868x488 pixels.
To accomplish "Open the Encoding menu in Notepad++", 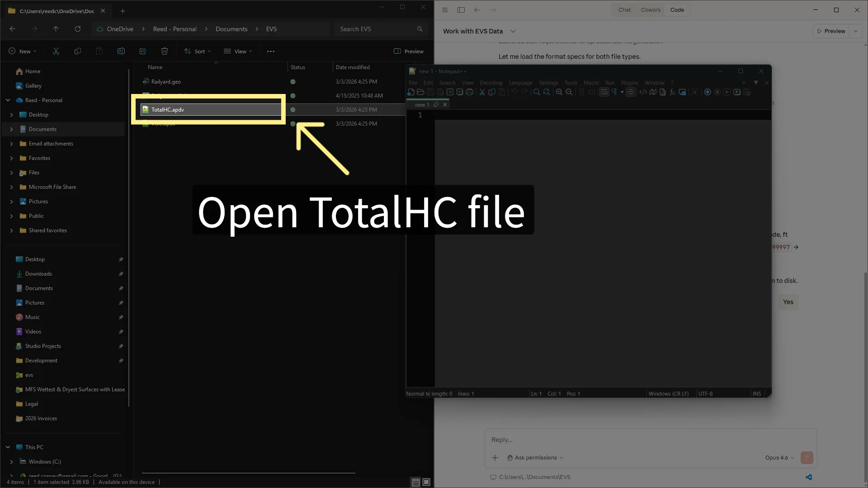I will (x=491, y=83).
